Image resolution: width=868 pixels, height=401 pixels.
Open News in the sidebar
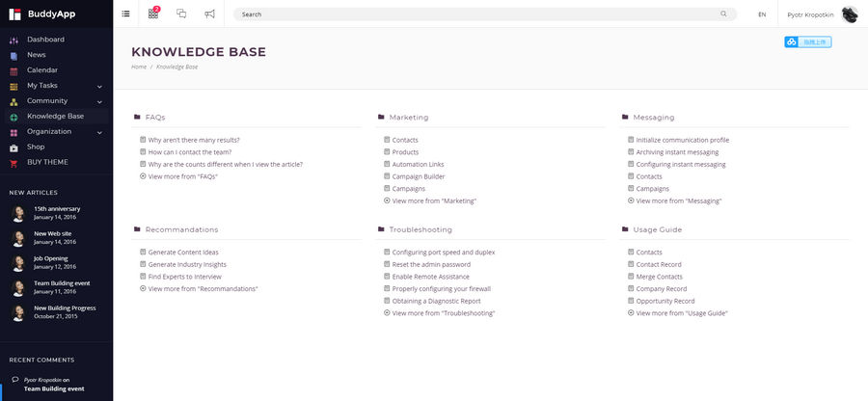pyautogui.click(x=37, y=55)
